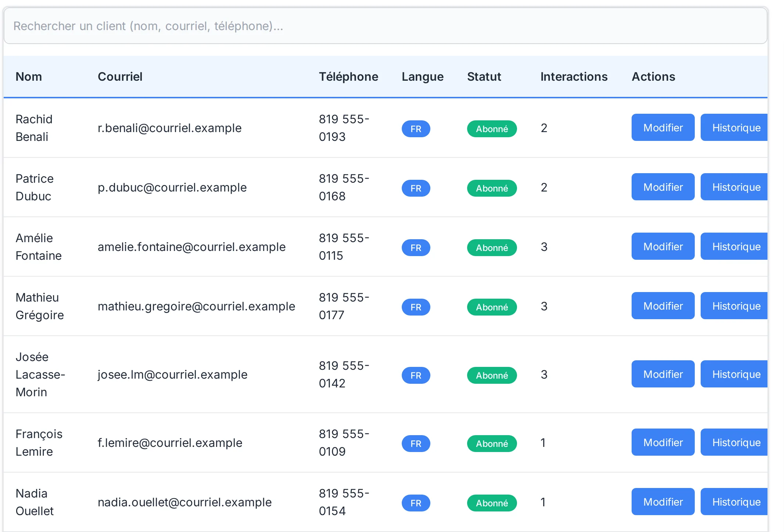View Historique for Patrice Dubuc
Image resolution: width=784 pixels, height=532 pixels.
click(734, 187)
